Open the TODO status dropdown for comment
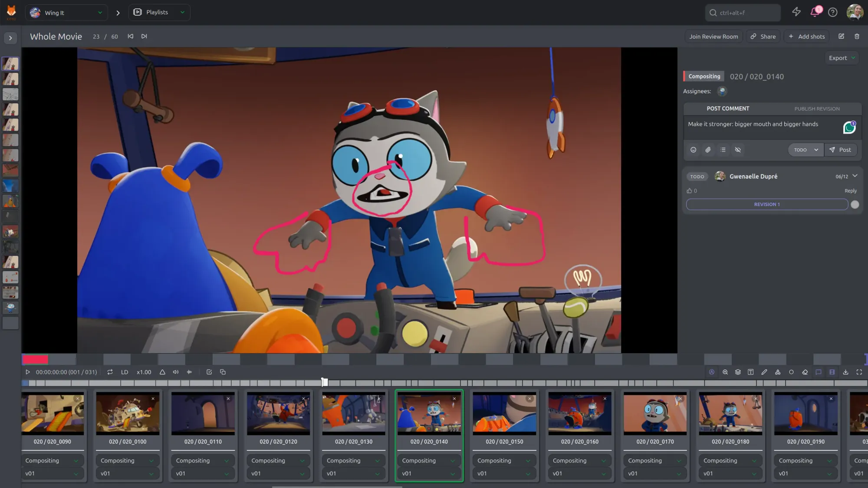 tap(806, 150)
